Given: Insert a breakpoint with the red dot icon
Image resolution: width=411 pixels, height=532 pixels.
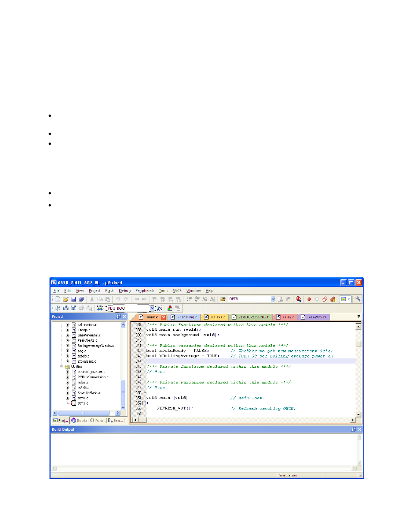Looking at the screenshot, I should pyautogui.click(x=309, y=299).
